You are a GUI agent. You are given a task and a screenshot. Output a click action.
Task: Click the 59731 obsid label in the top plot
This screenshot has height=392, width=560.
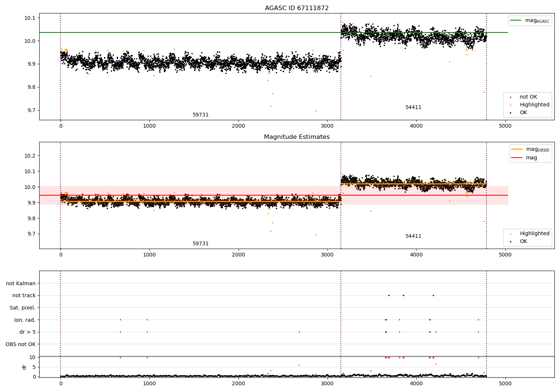(x=200, y=115)
